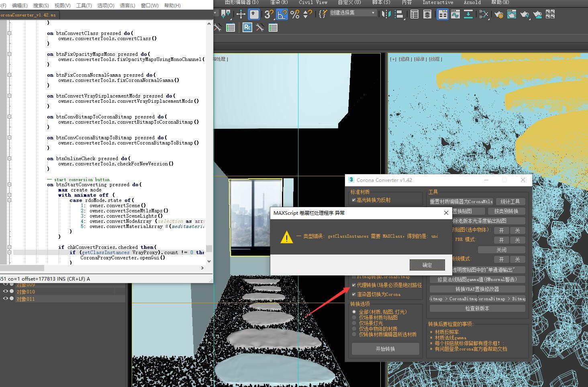The image size is (588, 387).
Task: Open the Arnold menu
Action: 472,2
